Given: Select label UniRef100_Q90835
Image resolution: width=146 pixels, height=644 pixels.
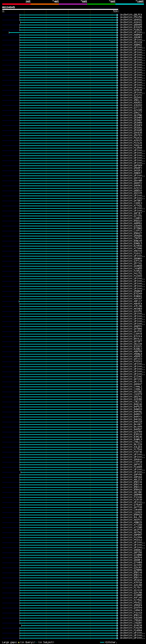Looking at the screenshot, I should [x=131, y=133].
